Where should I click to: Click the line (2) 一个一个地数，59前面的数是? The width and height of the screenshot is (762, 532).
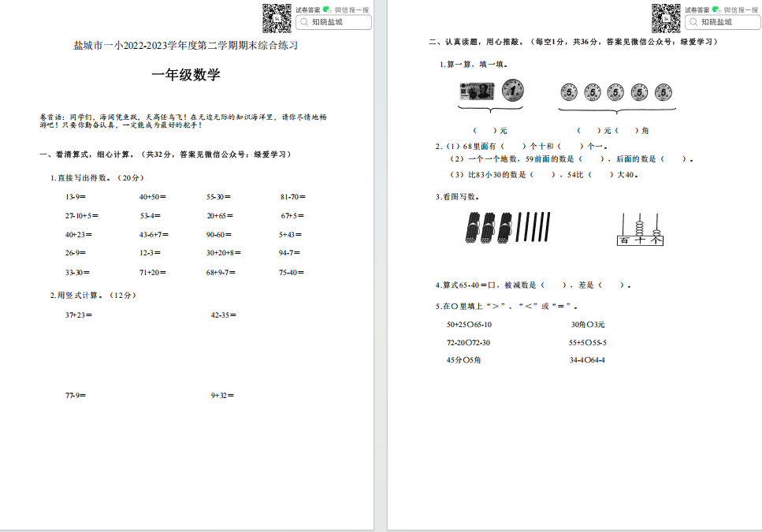coord(571,159)
